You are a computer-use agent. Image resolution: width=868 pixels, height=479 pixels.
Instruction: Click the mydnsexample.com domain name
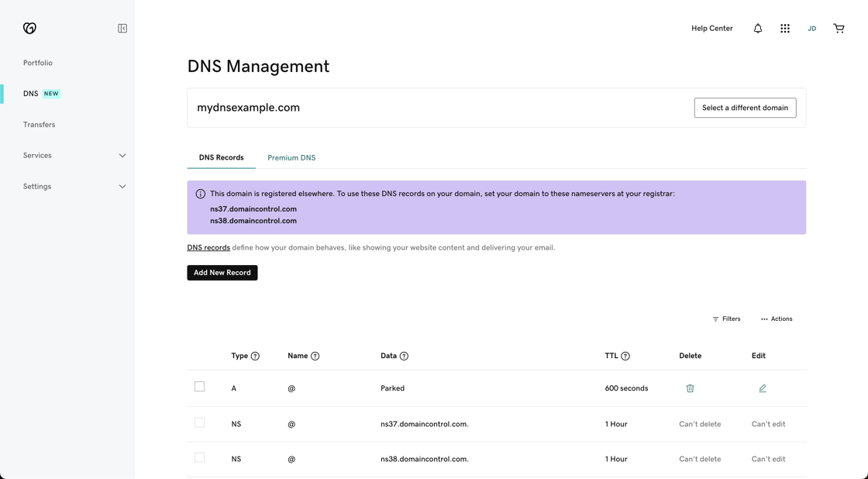point(249,108)
